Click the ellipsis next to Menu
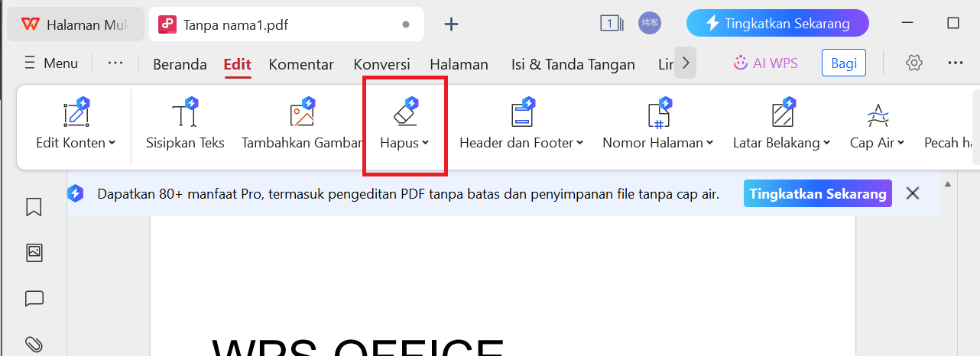Screen dimensions: 980x356 click(115, 63)
